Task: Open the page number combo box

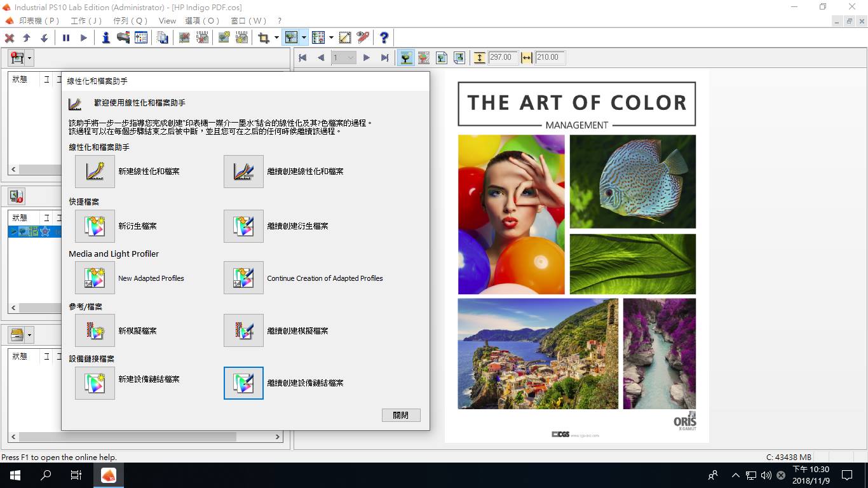Action: [x=344, y=58]
